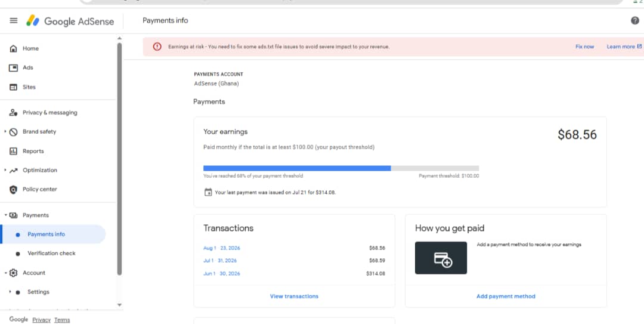
Task: Click the Optimization trend-arrow icon
Action: (x=13, y=170)
